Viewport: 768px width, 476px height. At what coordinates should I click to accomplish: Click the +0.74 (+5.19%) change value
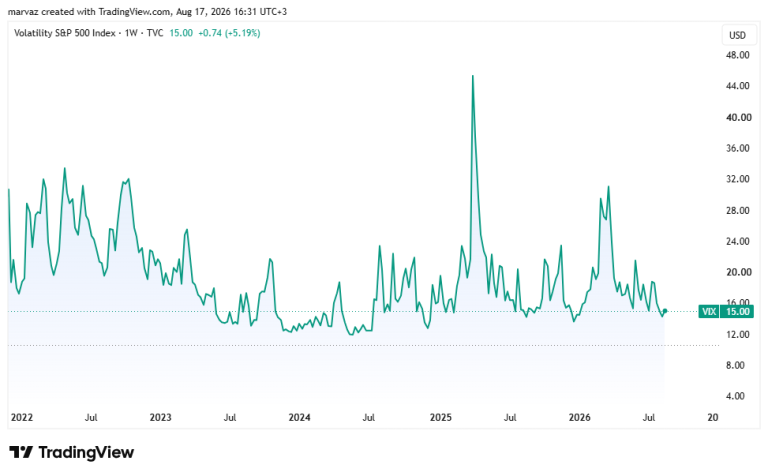pyautogui.click(x=229, y=33)
